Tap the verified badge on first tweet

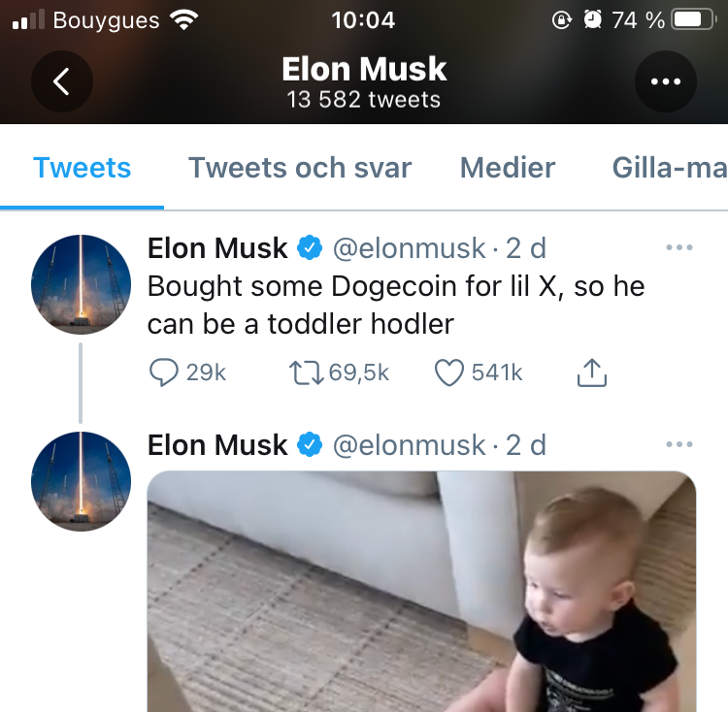310,248
